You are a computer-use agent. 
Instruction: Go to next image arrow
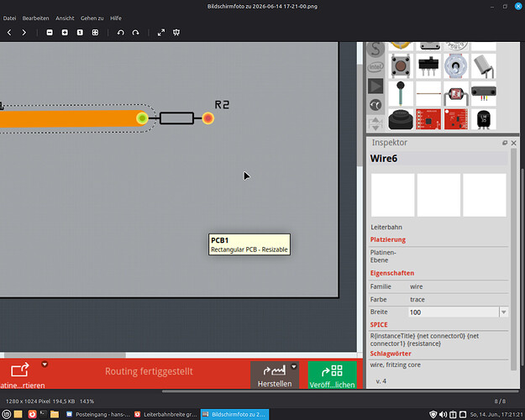24,33
